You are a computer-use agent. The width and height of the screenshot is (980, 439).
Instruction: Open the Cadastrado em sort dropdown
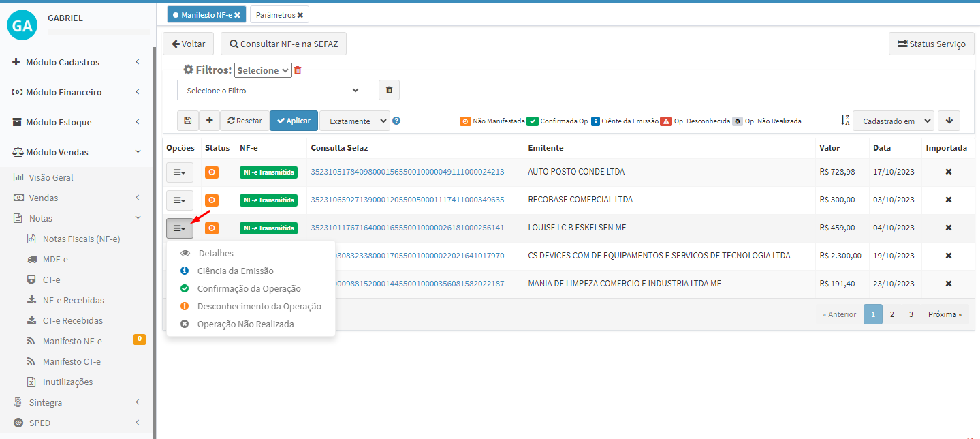click(x=893, y=121)
